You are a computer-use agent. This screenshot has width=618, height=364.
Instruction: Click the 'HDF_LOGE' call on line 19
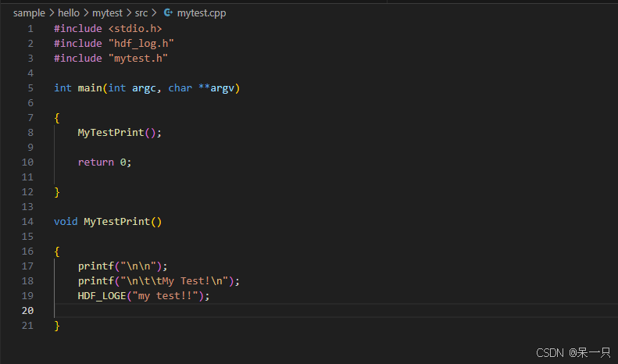click(x=102, y=296)
